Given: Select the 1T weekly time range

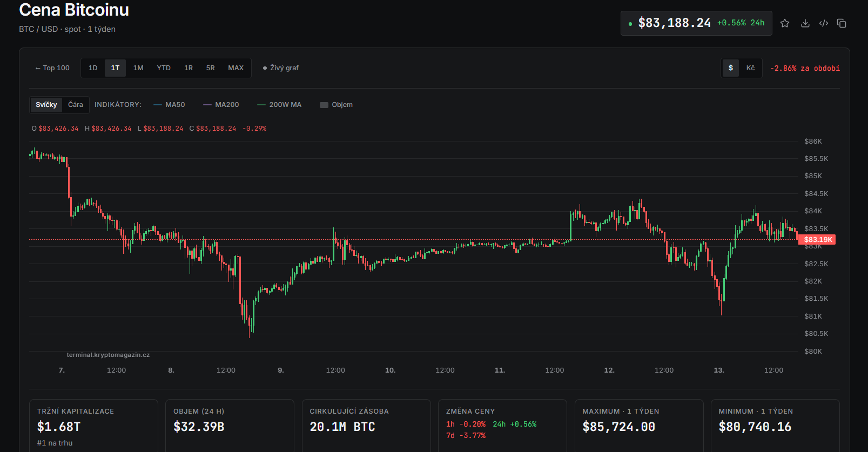Looking at the screenshot, I should 115,68.
